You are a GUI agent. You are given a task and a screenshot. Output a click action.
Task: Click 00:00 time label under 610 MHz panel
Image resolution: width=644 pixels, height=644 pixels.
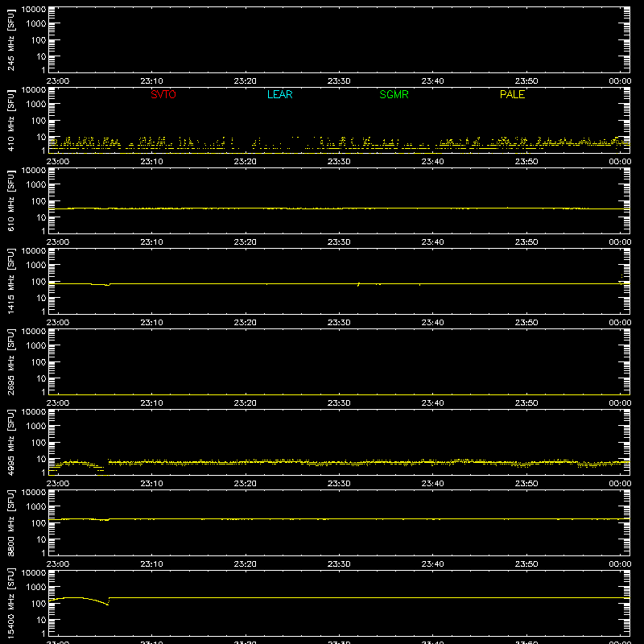[620, 242]
